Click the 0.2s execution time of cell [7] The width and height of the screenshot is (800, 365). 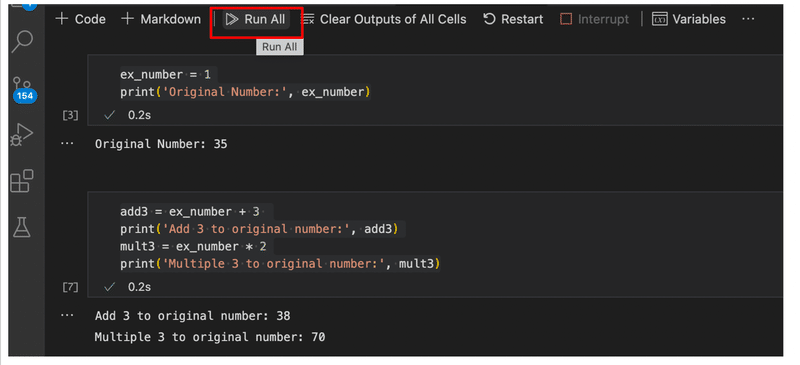(139, 287)
